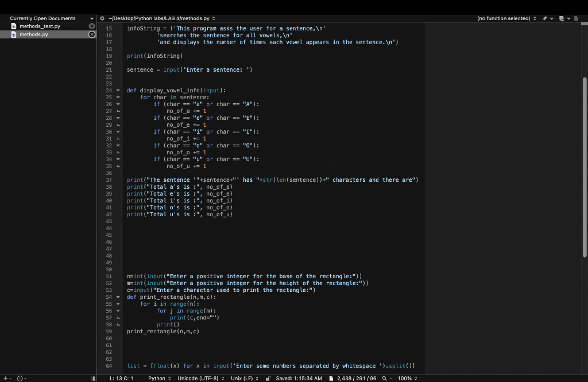Click the 'Enter a sentence: ' input line
The width and height of the screenshot is (588, 382).
tap(189, 69)
